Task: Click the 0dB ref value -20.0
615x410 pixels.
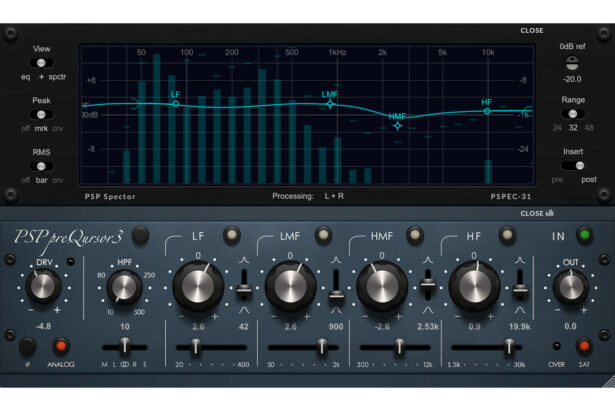Action: click(572, 79)
